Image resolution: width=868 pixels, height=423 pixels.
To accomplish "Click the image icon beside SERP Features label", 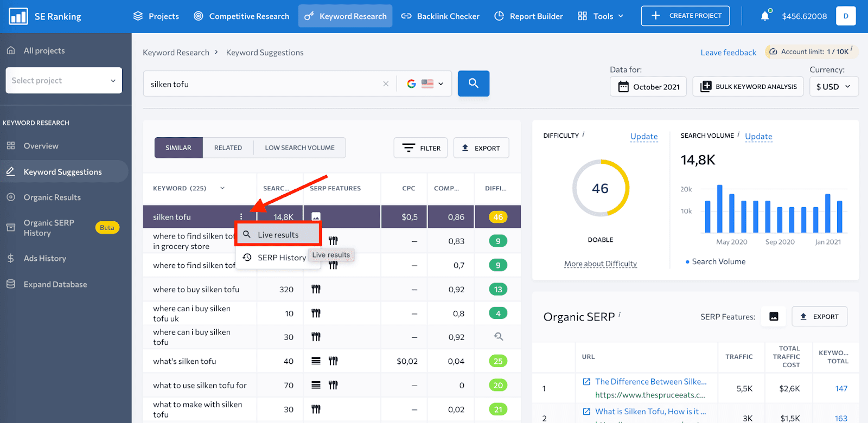I will [774, 317].
